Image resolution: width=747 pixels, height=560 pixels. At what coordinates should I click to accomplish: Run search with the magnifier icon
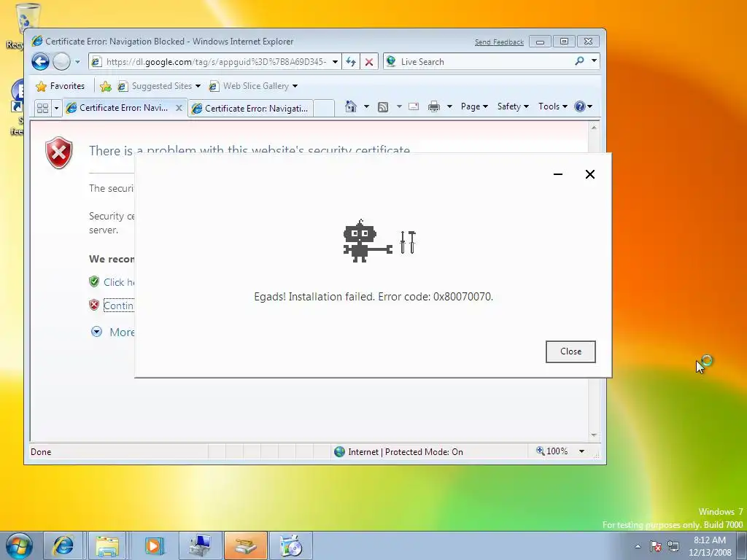579,61
